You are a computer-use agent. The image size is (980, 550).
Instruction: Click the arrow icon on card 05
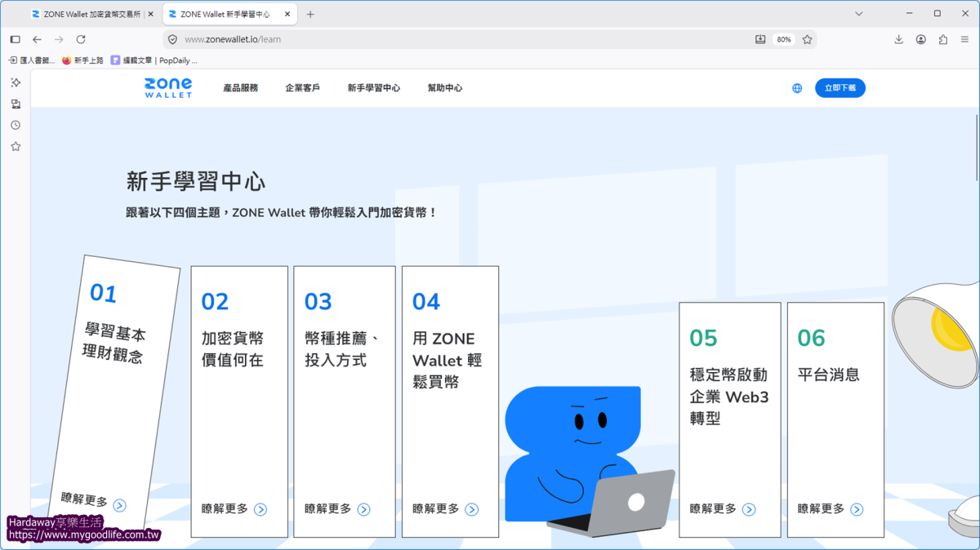[749, 509]
